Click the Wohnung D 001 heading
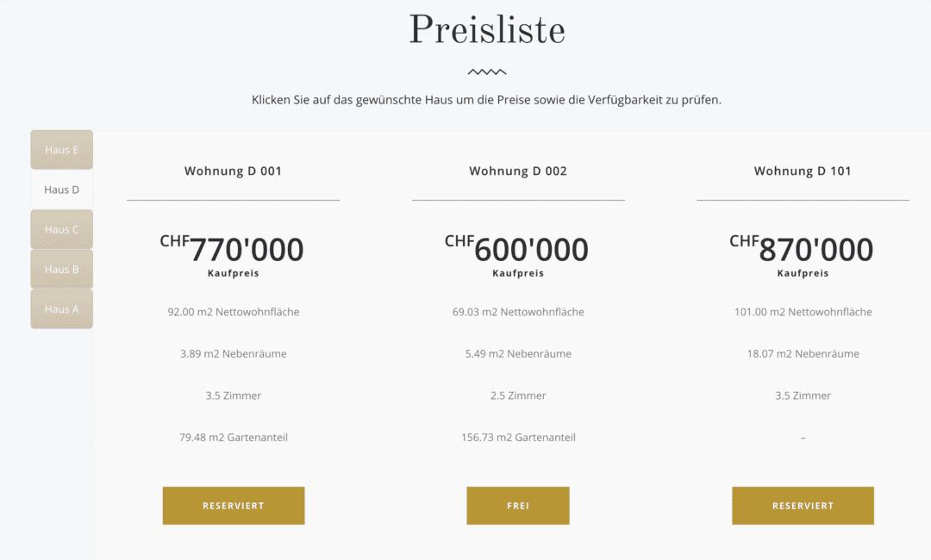 pyautogui.click(x=233, y=171)
